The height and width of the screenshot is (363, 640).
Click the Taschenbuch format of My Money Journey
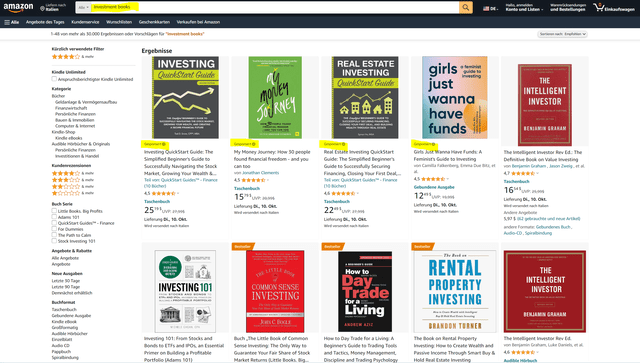point(247,188)
